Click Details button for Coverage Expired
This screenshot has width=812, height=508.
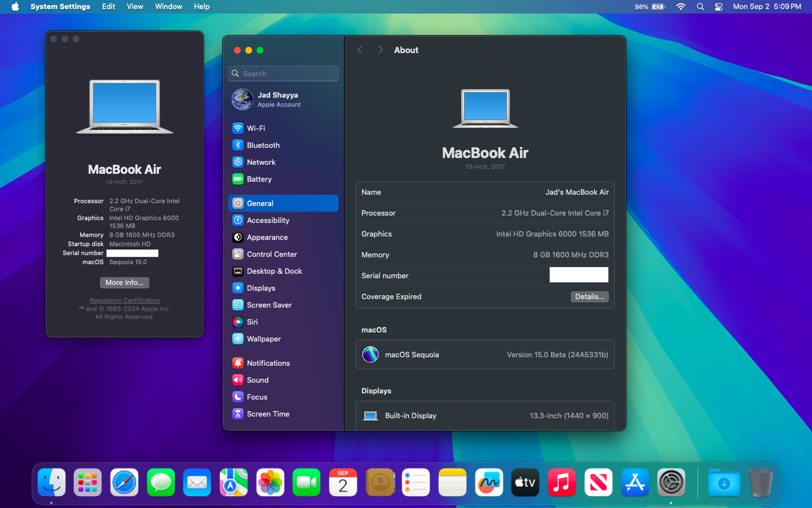click(590, 297)
